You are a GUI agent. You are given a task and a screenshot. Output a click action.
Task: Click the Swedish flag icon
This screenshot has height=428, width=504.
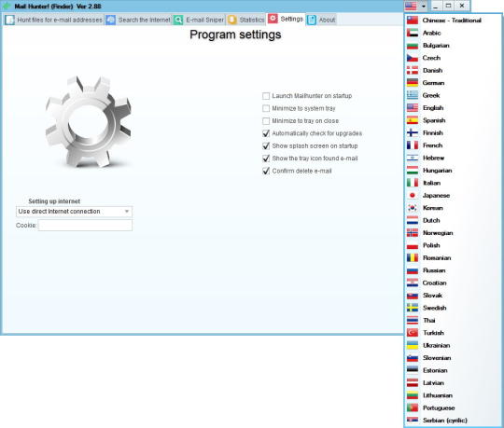[413, 309]
